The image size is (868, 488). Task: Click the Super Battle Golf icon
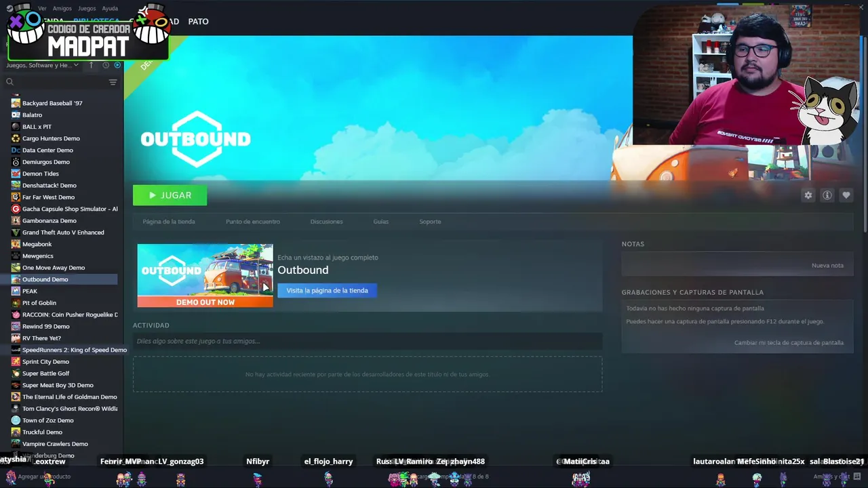click(16, 373)
